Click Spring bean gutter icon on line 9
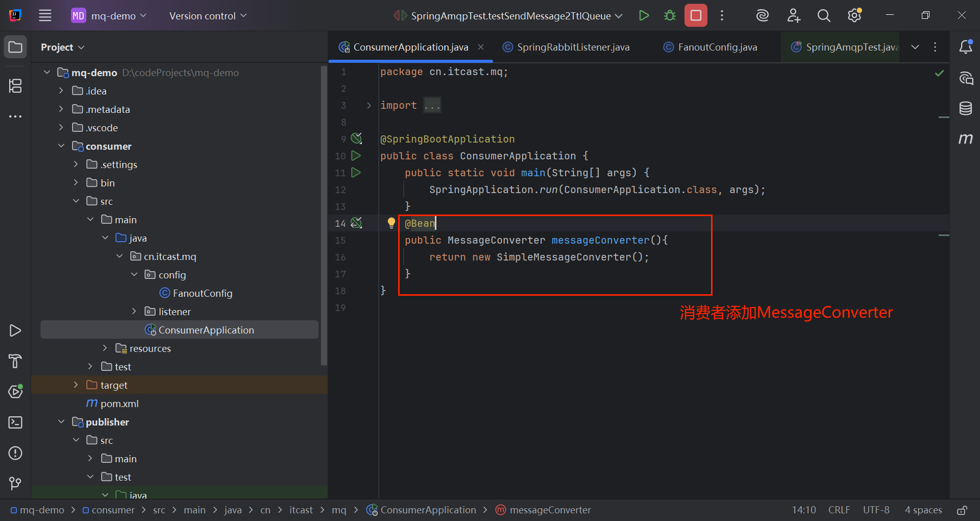The width and height of the screenshot is (980, 521). pos(356,138)
